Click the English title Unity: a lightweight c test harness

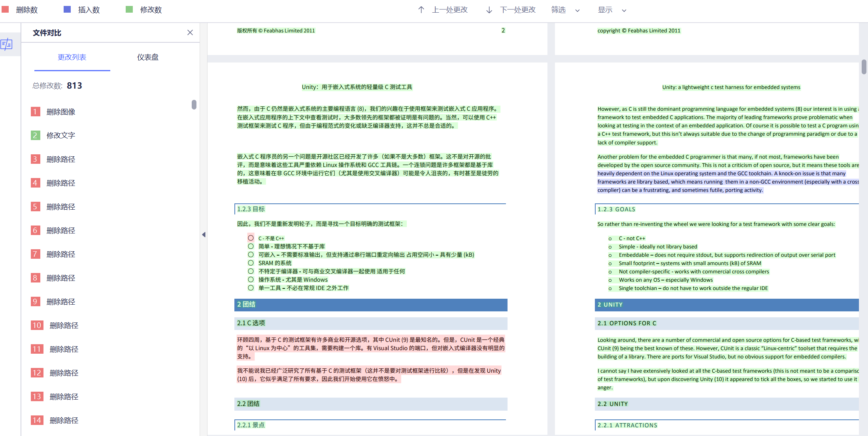click(731, 87)
